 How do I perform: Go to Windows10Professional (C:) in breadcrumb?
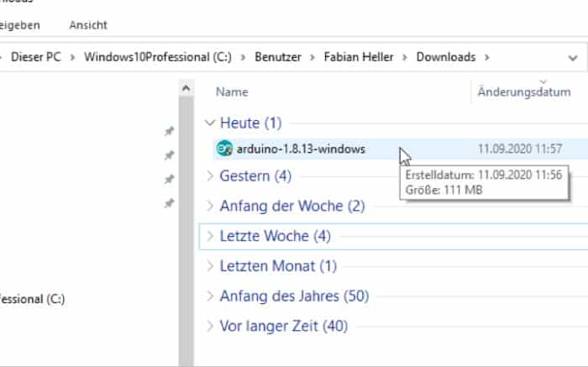point(158,57)
